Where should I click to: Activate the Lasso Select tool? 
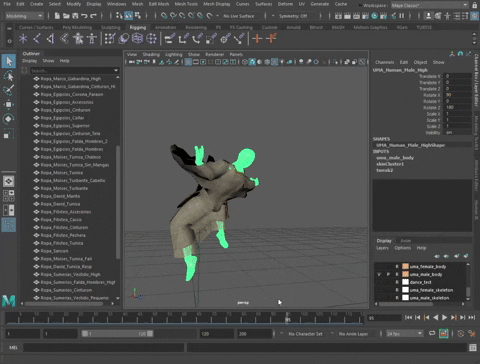tap(9, 76)
